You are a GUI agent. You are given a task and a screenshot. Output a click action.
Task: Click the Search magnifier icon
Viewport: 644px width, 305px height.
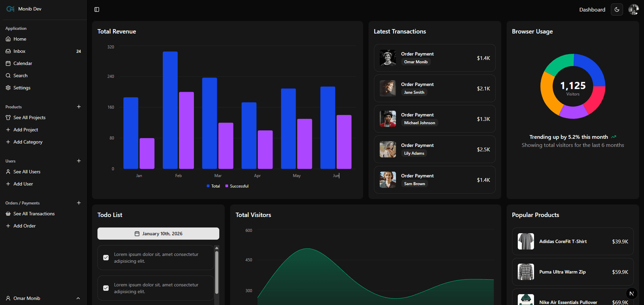(8, 75)
